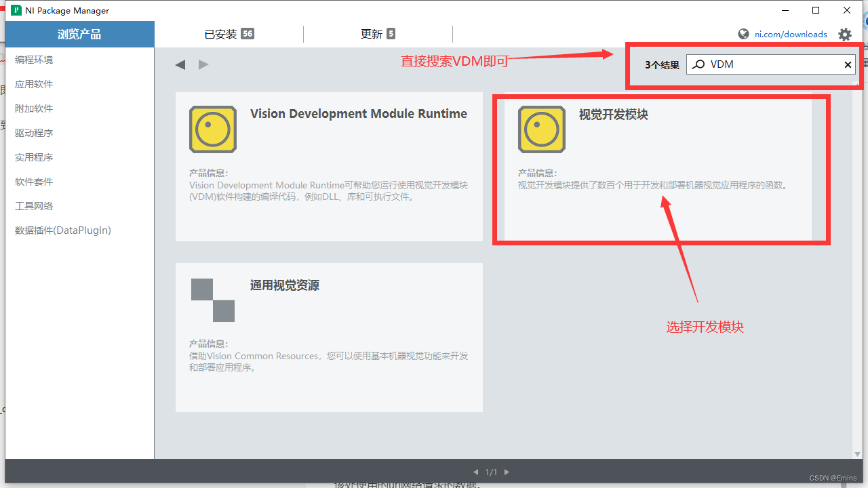Open the settings gear
The width and height of the screenshot is (868, 488).
coord(845,34)
